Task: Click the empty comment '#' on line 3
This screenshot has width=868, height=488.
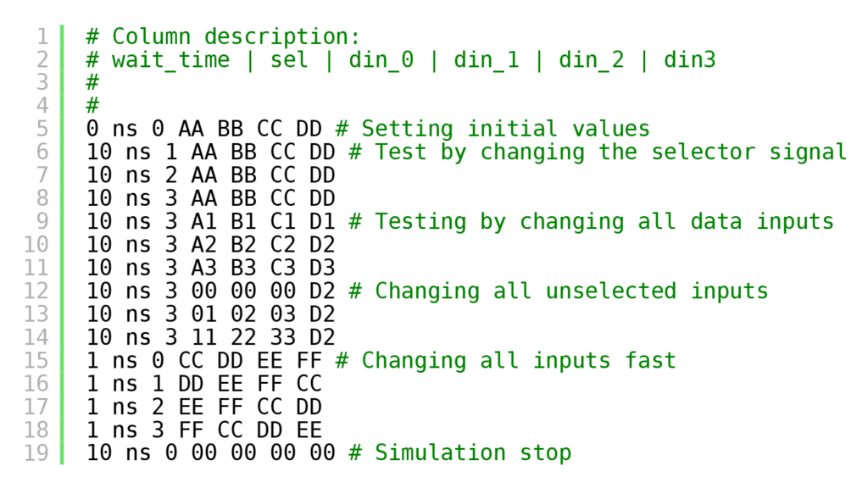Action: pyautogui.click(x=92, y=83)
